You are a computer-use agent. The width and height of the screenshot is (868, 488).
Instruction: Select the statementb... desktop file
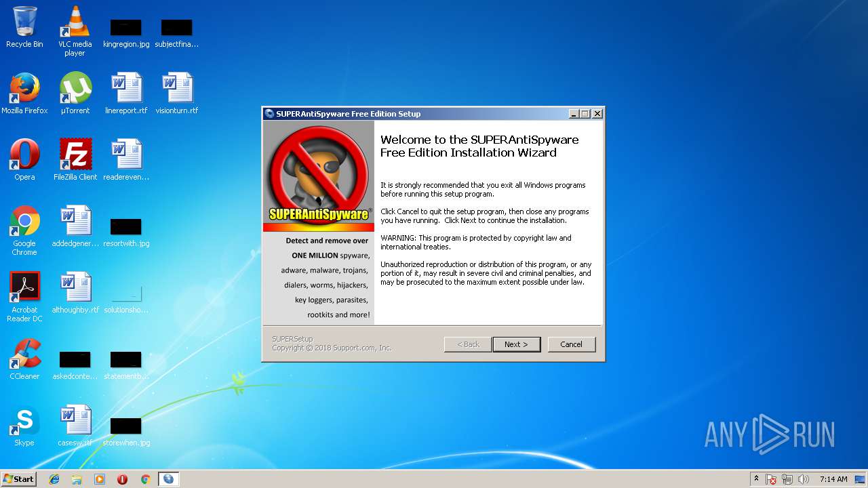coord(126,365)
